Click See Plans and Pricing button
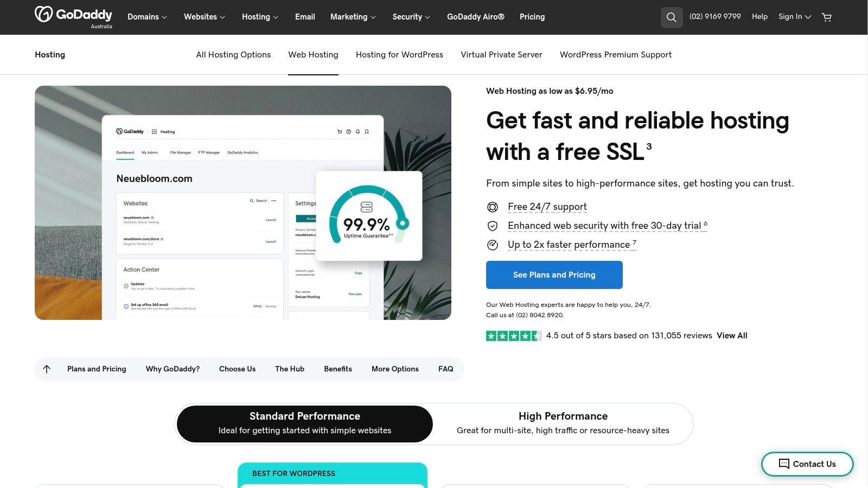The image size is (868, 488). pos(554,275)
